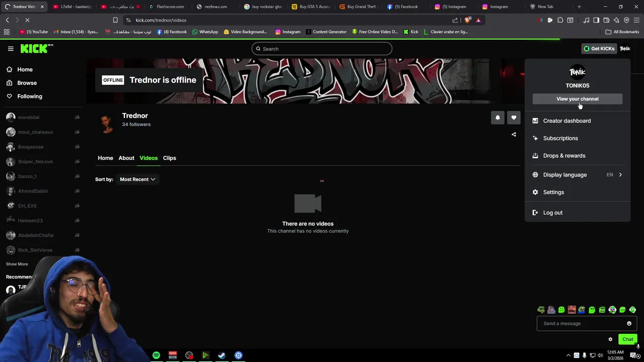Bookmark this page icon in address bar

(x=115, y=20)
